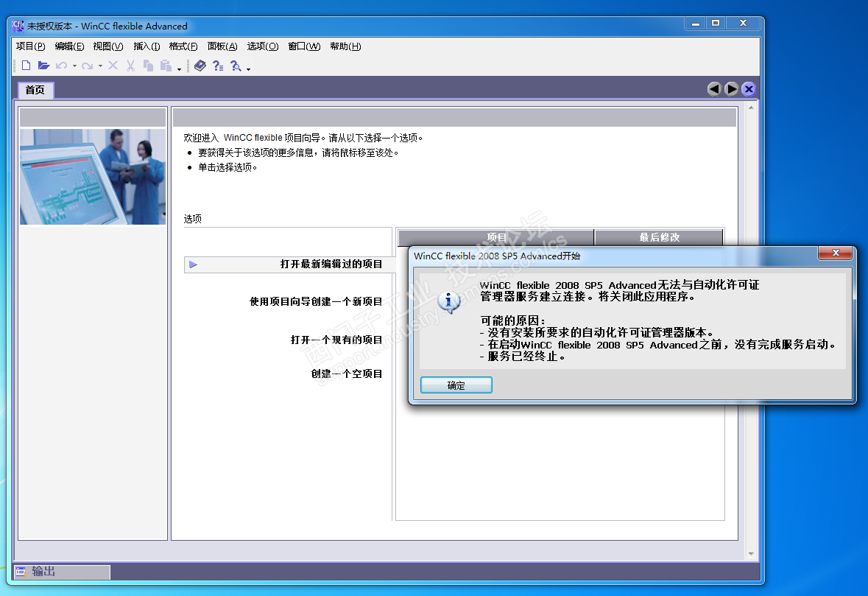
Task: Open the help book icon
Action: point(200,66)
